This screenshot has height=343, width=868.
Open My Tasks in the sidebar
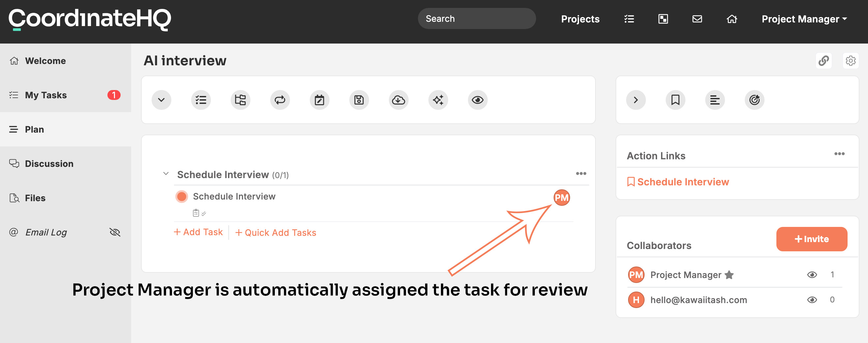click(x=65, y=95)
